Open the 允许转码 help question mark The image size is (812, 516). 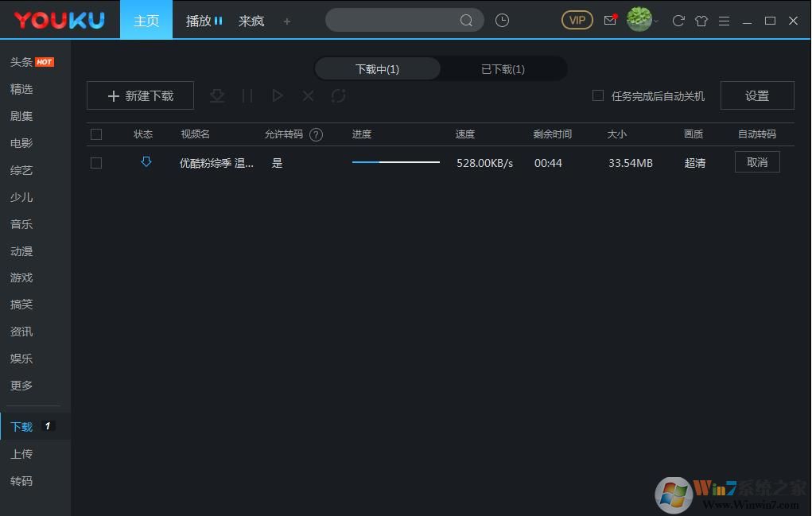coord(316,134)
